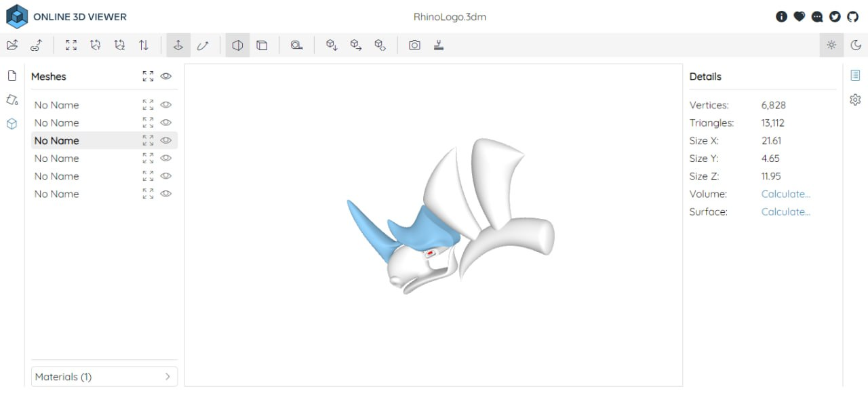
Task: Select the highlighted No Name mesh
Action: [x=57, y=140]
